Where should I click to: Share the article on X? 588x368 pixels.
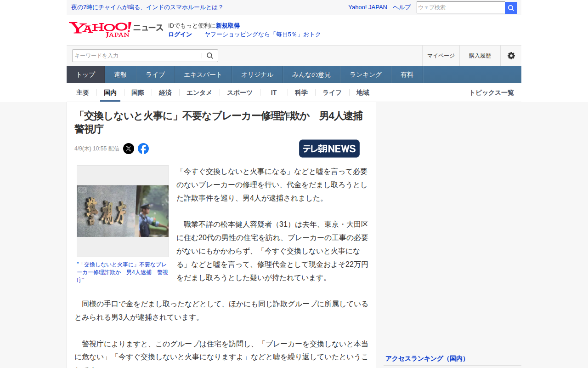tap(129, 149)
